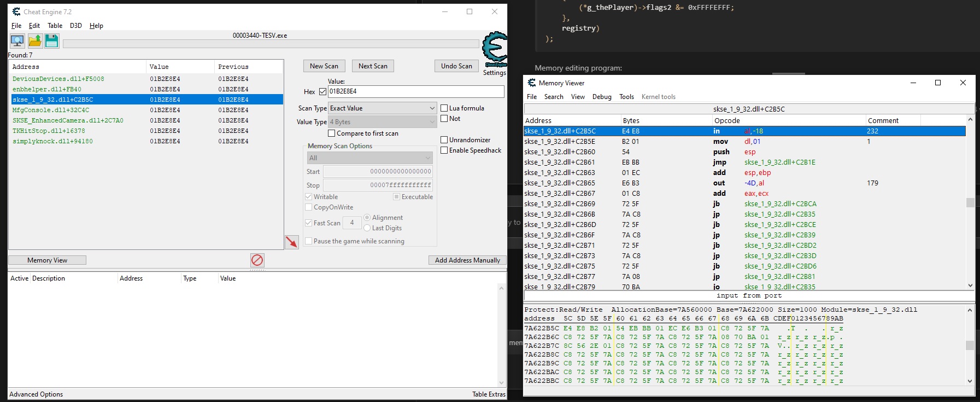Select disassembler row skse_1_9_32.dll+C2B61 jmp

tap(744, 162)
